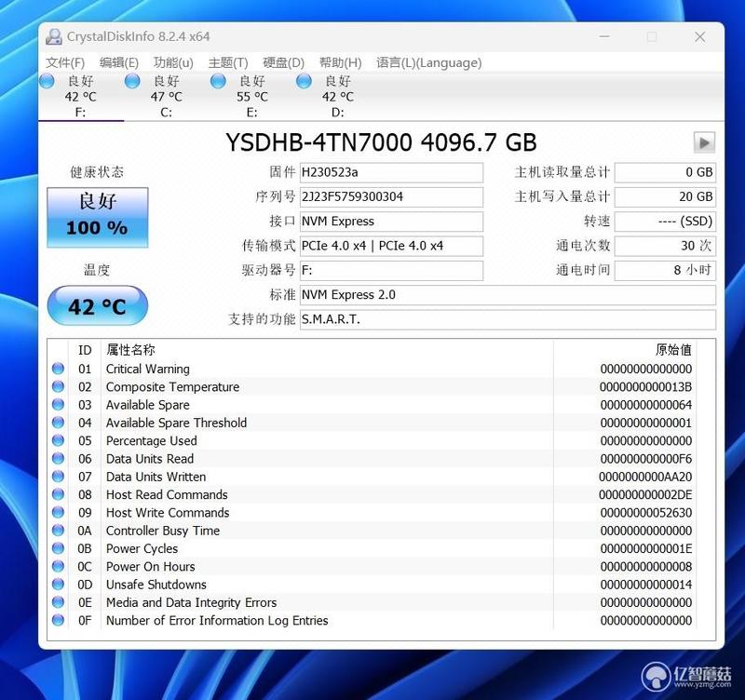Click the 属性名称 column header

(327, 350)
